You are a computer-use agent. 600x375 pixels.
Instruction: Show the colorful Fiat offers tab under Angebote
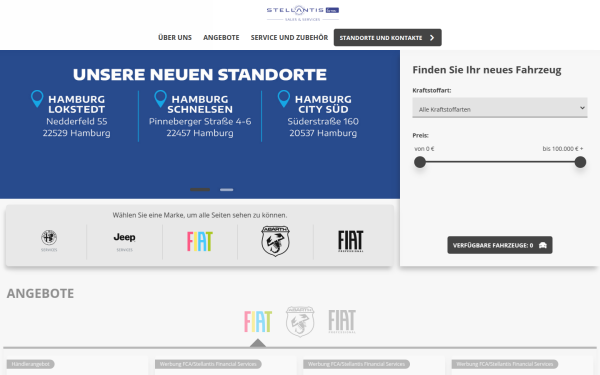(258, 321)
